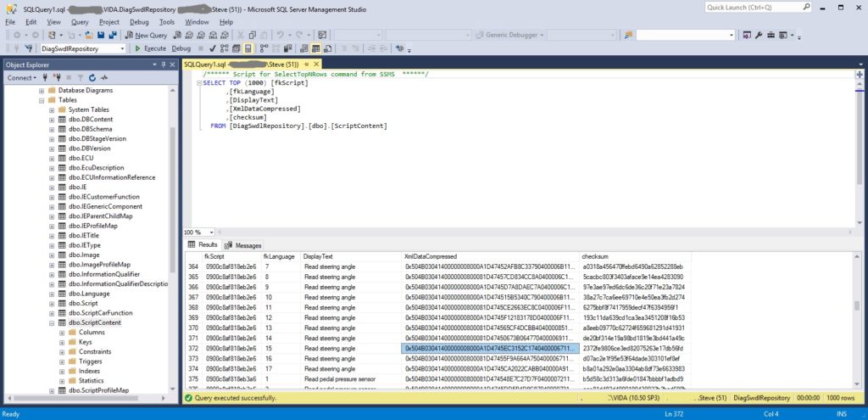Click the Display Estimated Execution Plan icon
The width and height of the screenshot is (868, 420).
click(224, 48)
